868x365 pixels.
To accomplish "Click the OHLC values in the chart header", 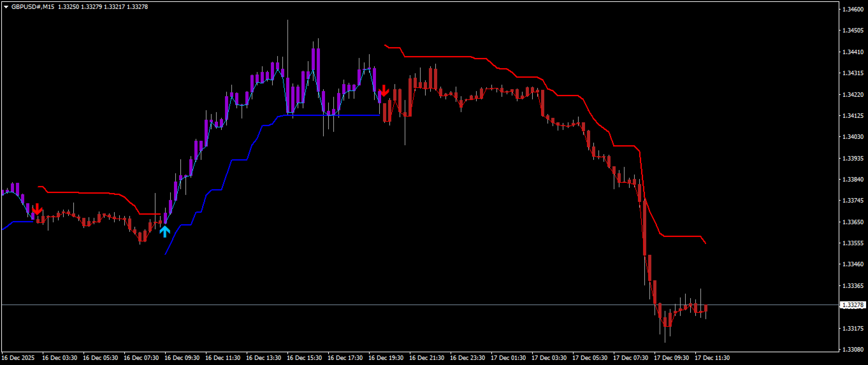I will 103,6.
